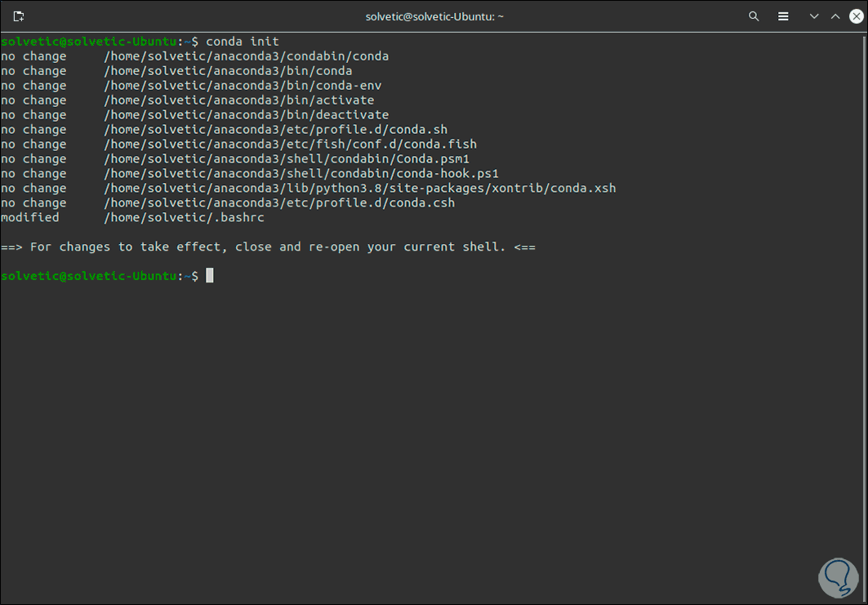868x605 pixels.
Task: Open a new terminal tab
Action: 19,16
